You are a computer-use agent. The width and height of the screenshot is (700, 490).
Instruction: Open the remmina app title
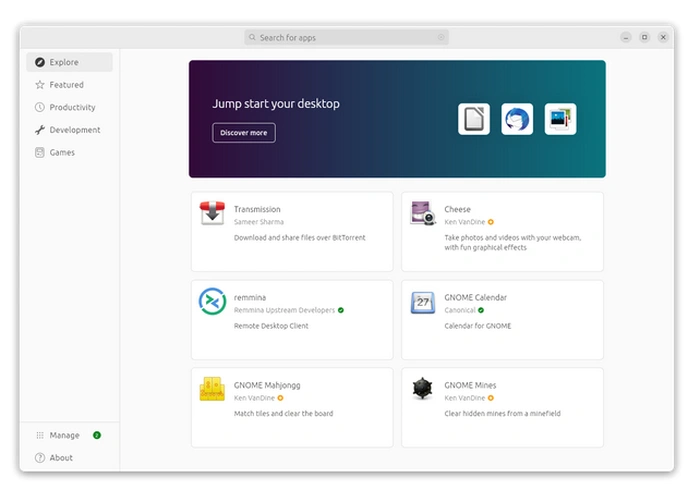(x=250, y=298)
